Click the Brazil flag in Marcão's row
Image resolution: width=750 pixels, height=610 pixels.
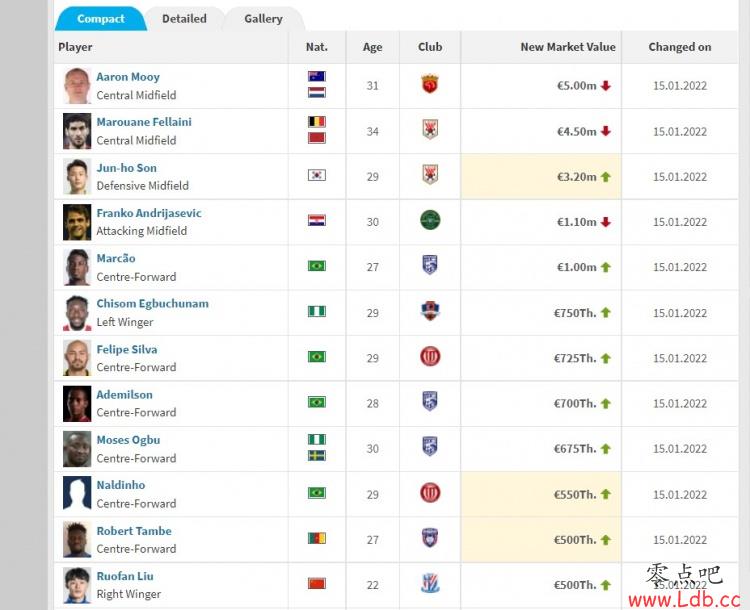coord(317,266)
